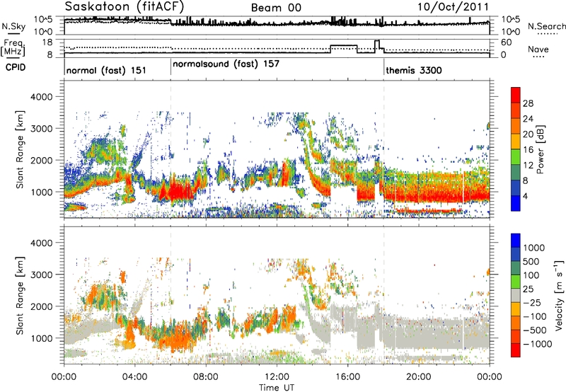566x392 pixels.
Task: Click the 12:00 time axis label
Action: coord(277,377)
